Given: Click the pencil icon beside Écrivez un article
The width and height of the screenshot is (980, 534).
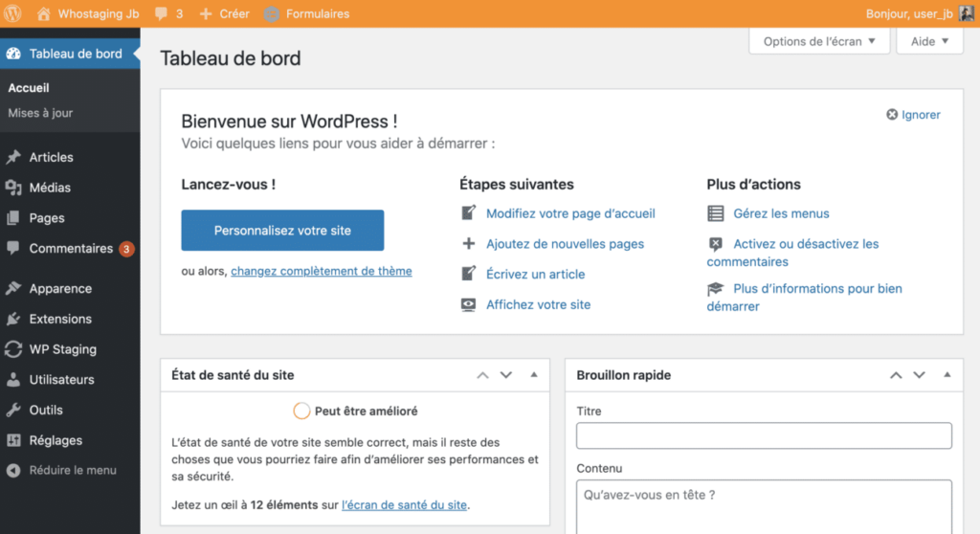Looking at the screenshot, I should (x=468, y=274).
